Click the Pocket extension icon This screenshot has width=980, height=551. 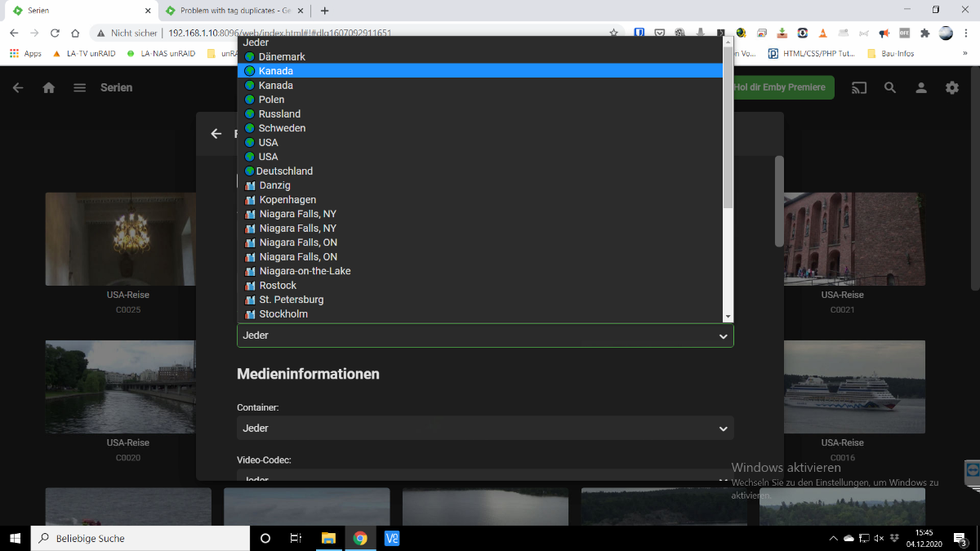coord(660,33)
